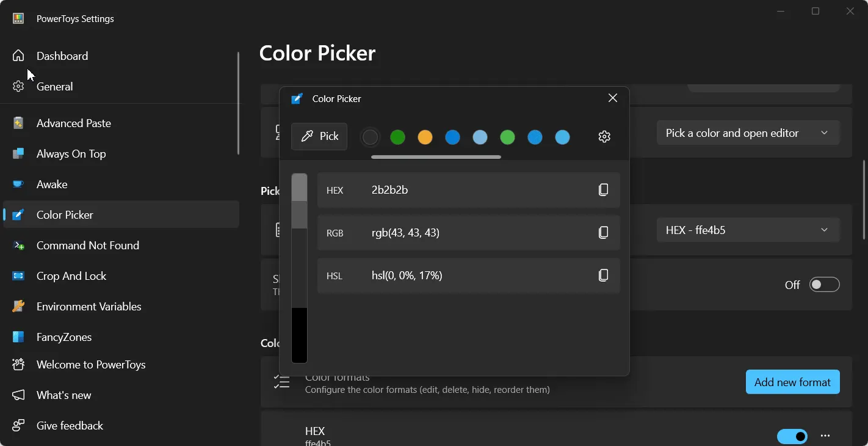This screenshot has height=446, width=868.
Task: Open Pick a color and open editor dropdown
Action: tap(748, 133)
